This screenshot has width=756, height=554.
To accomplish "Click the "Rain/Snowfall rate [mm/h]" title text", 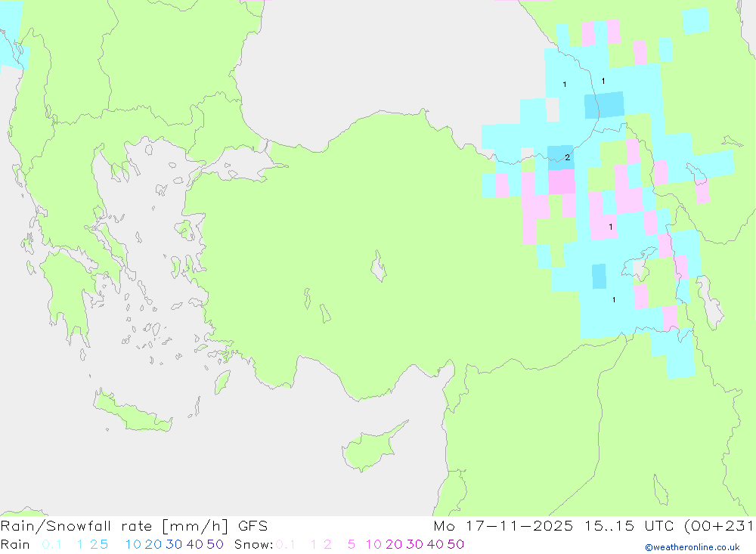I will coord(114,526).
